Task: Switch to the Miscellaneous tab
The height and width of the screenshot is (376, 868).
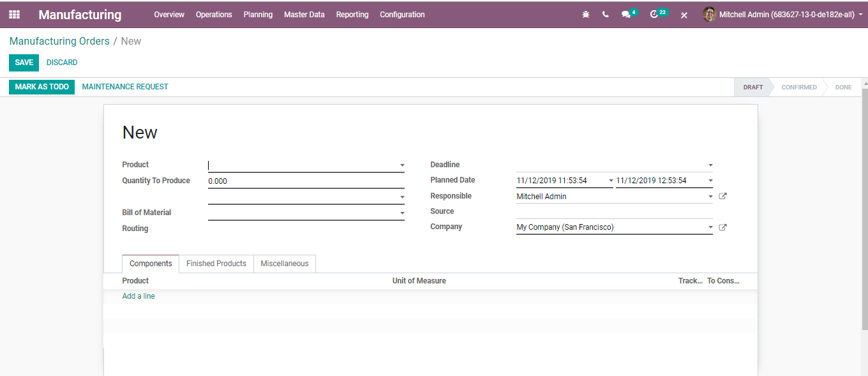Action: [285, 264]
